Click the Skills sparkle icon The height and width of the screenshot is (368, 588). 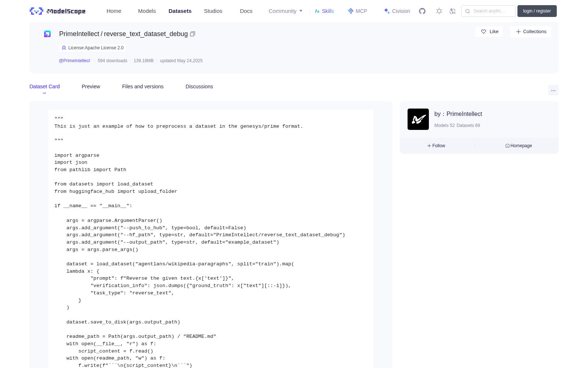pyautogui.click(x=317, y=11)
